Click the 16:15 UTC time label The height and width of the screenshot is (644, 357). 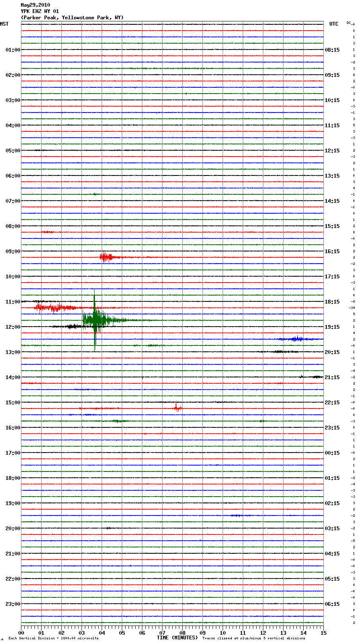(x=332, y=251)
